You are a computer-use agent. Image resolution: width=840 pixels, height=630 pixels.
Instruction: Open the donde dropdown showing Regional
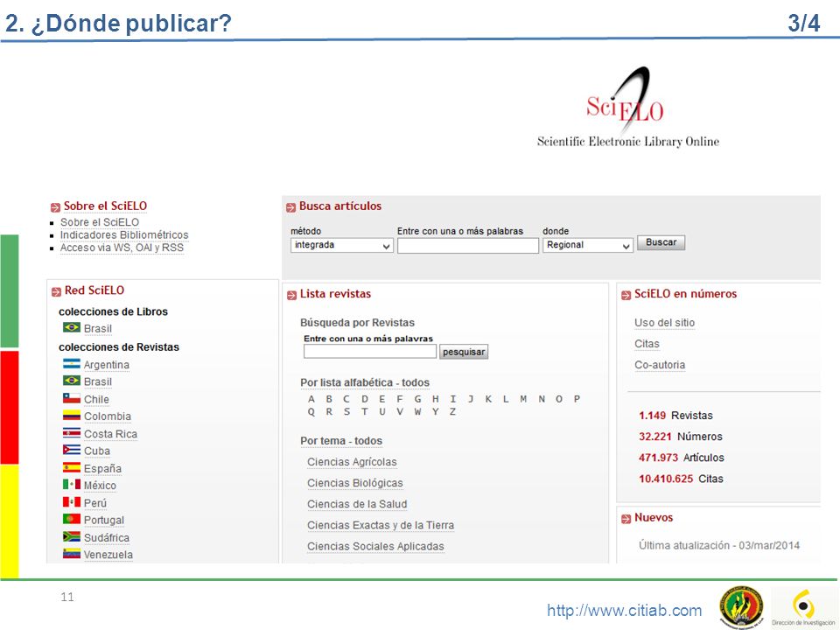[x=588, y=245]
